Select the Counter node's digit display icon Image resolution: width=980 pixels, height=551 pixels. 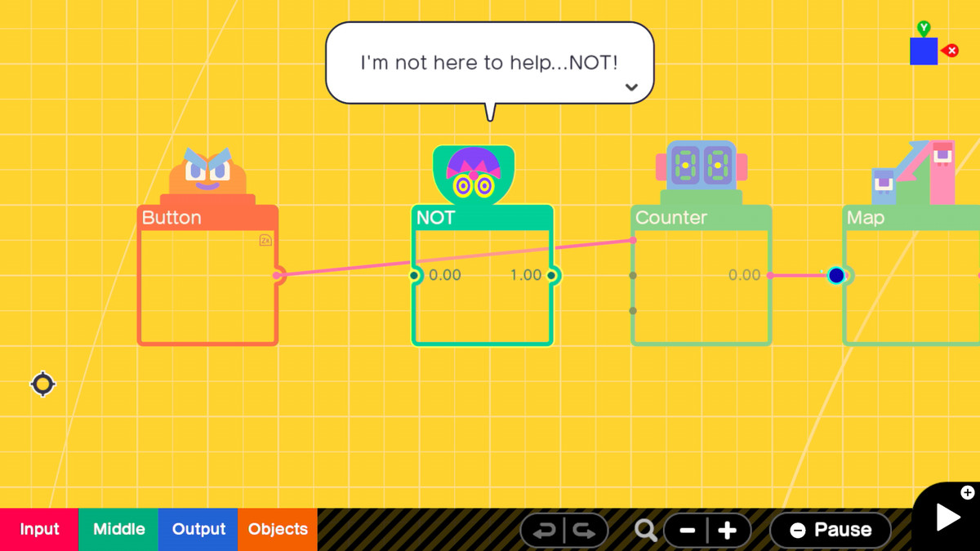pyautogui.click(x=700, y=166)
